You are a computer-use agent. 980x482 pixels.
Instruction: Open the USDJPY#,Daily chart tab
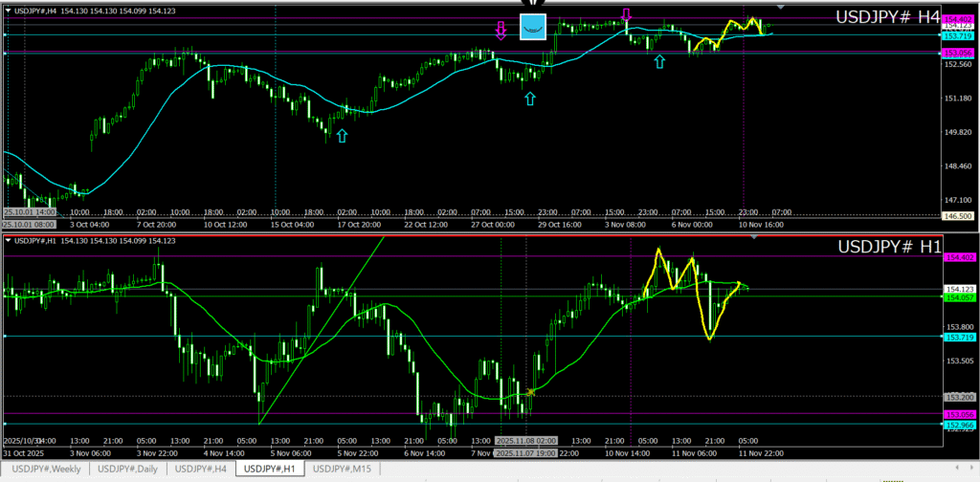point(128,469)
